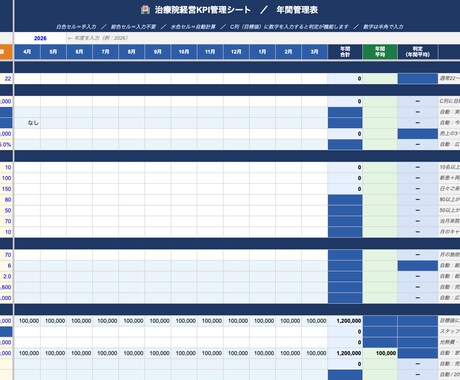Click the target value 6

(x=9, y=266)
